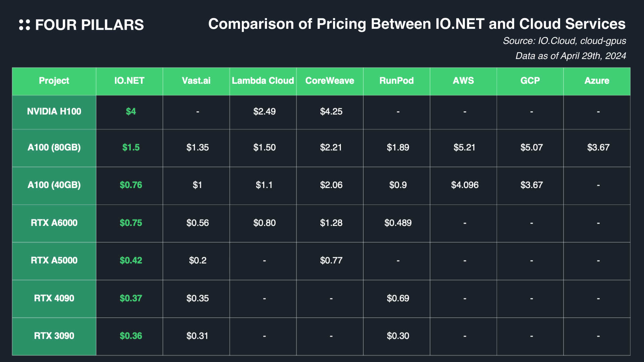Select the AWS column header
The width and height of the screenshot is (644, 362).
(463, 81)
